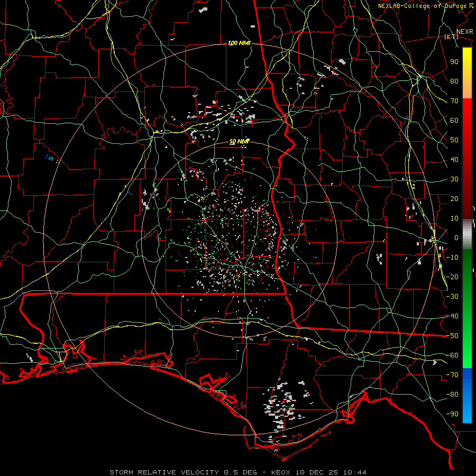Viewport: 476px width, 476px height.
Task: Click the "80" value on velocity scale
Action: 454,81
